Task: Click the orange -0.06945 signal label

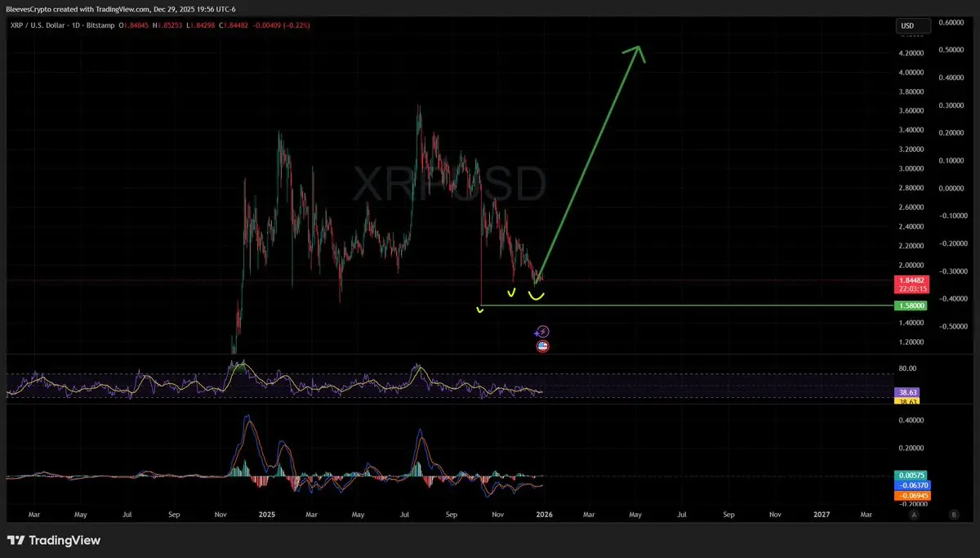Action: [x=913, y=495]
